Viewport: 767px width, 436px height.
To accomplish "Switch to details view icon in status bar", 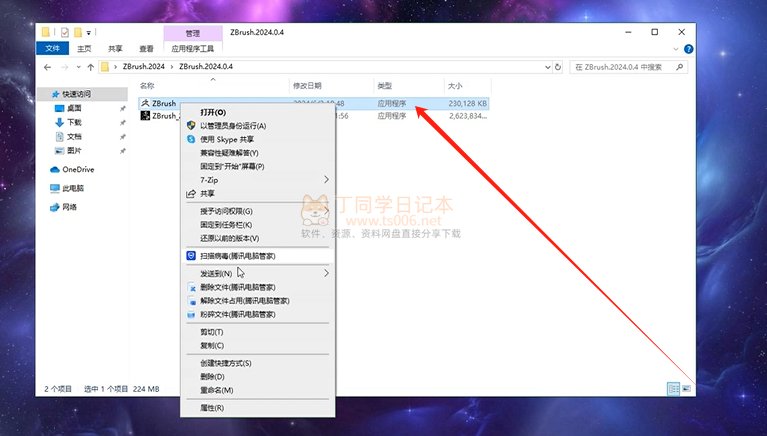I will (674, 389).
